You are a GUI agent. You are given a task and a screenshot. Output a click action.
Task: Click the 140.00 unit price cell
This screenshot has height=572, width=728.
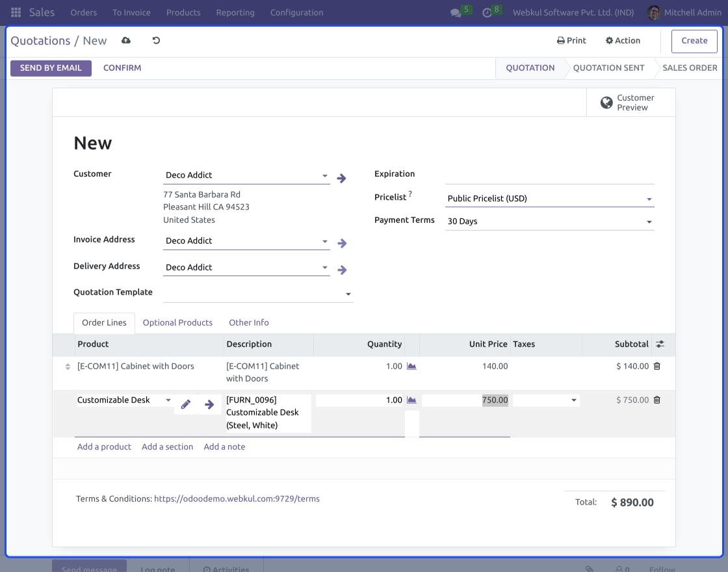(495, 367)
